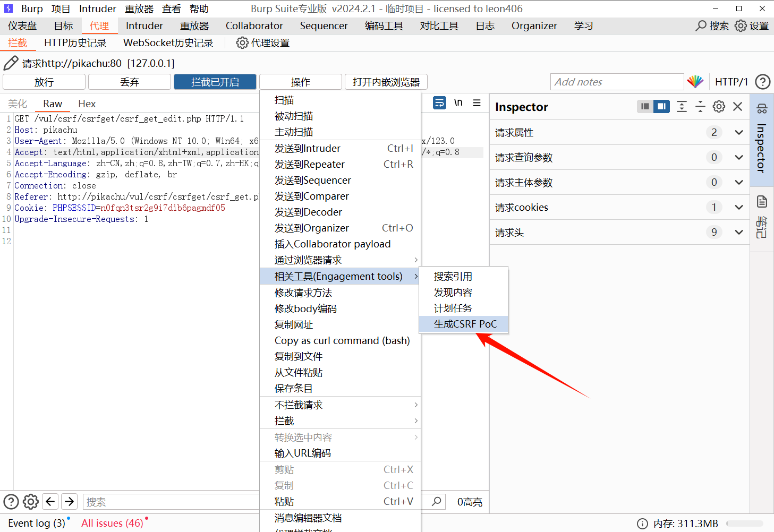Open the notes side tab icon
Image resolution: width=774 pixels, height=532 pixels.
762,202
